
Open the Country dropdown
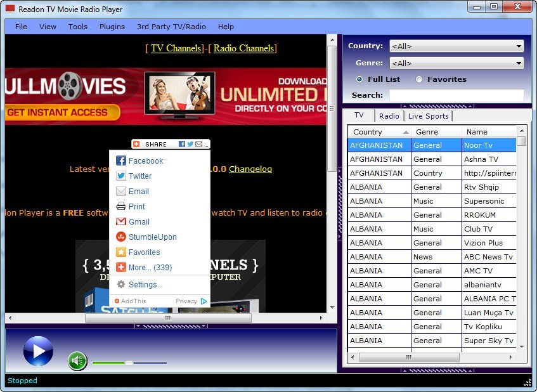pos(519,46)
